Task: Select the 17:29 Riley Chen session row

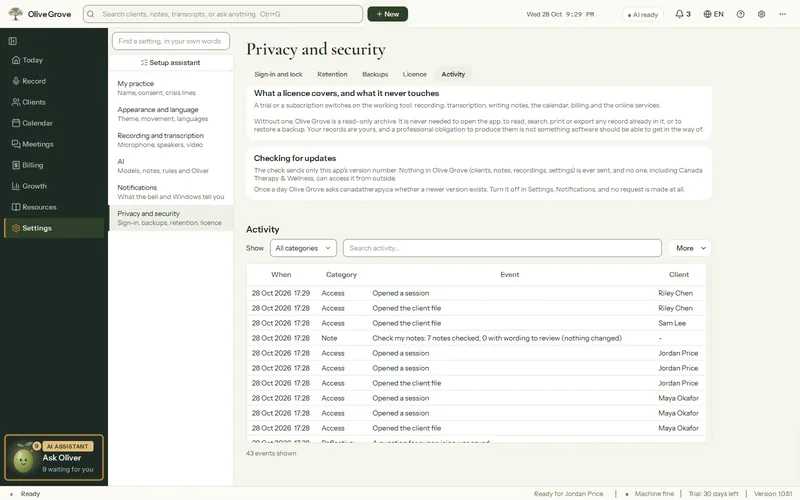Action: point(476,293)
